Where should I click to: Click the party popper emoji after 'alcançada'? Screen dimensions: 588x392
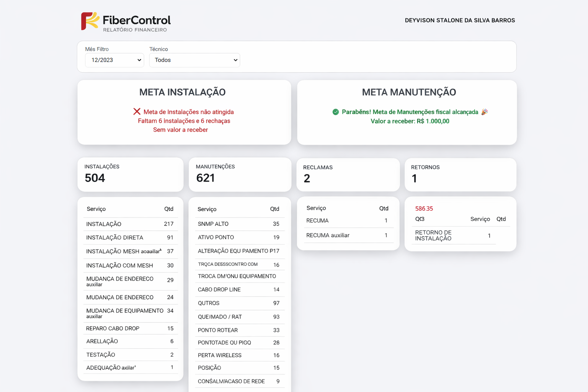pos(484,112)
